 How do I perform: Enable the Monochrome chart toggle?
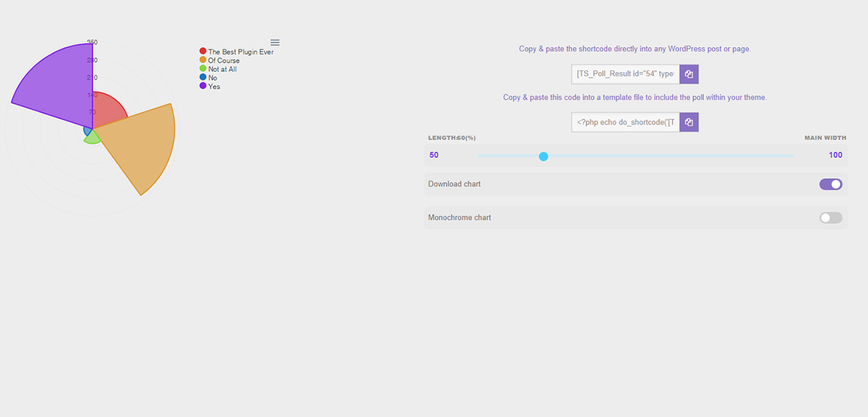831,217
